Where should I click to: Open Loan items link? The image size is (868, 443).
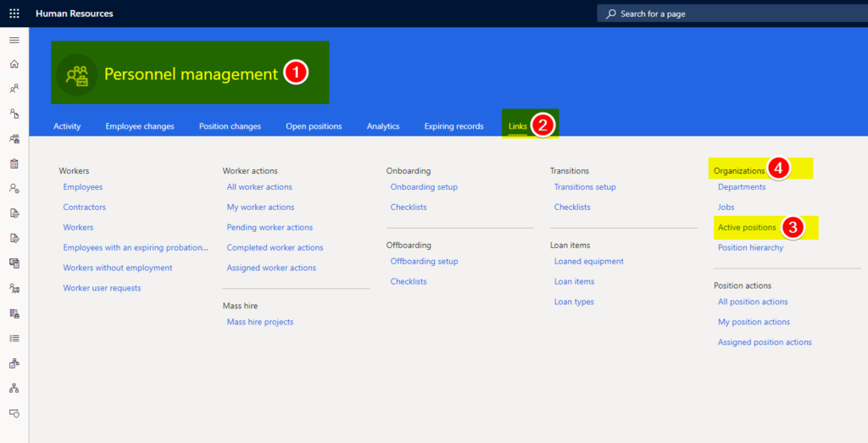(x=574, y=281)
